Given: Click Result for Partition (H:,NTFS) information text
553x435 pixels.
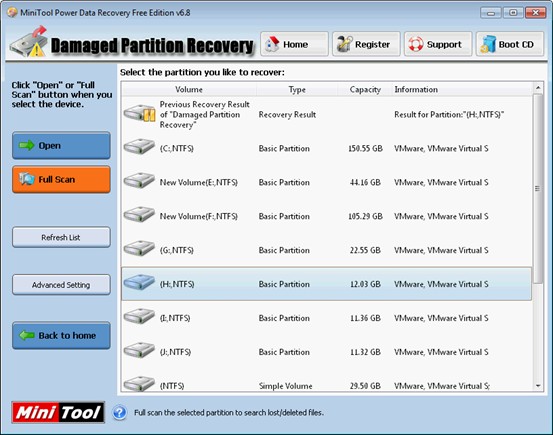Looking at the screenshot, I should 449,114.
